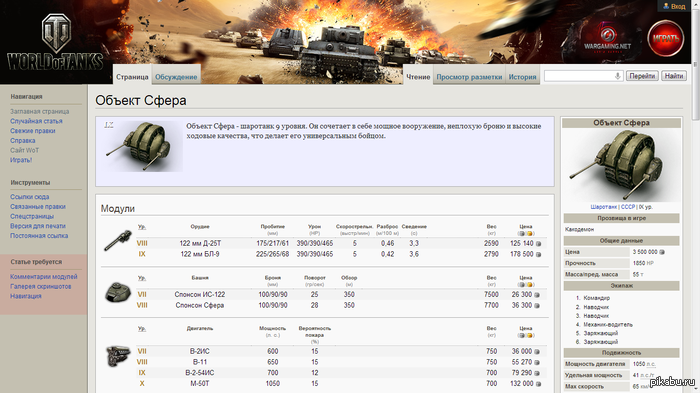Select the 122 мм Д-25Т gun row
Viewport: 700px width, 393px height.
click(342, 243)
